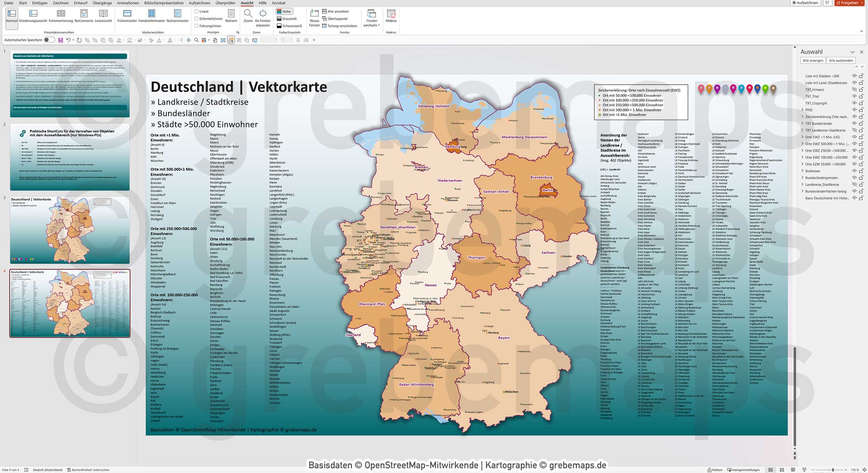Click the Alle ausblenden button

[x=841, y=60]
